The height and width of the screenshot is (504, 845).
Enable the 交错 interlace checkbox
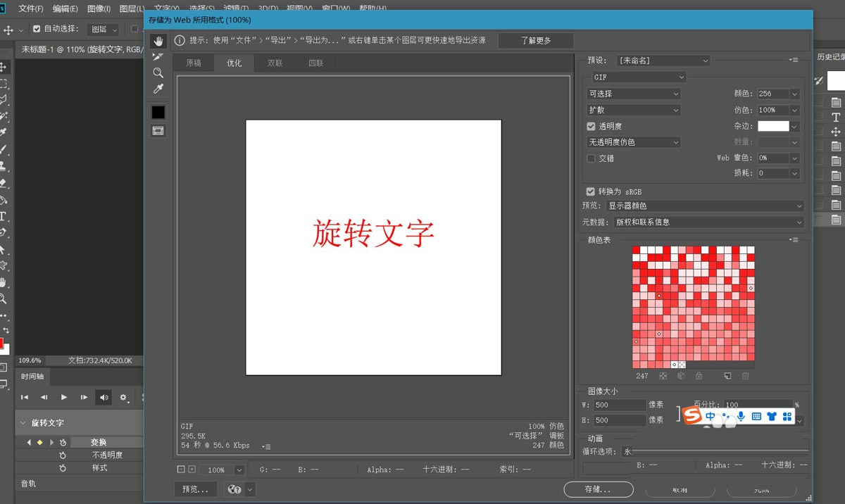590,158
